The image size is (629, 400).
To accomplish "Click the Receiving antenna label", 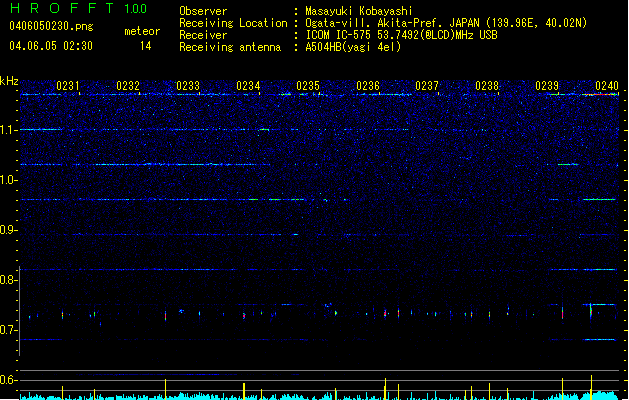I will click(x=230, y=47).
